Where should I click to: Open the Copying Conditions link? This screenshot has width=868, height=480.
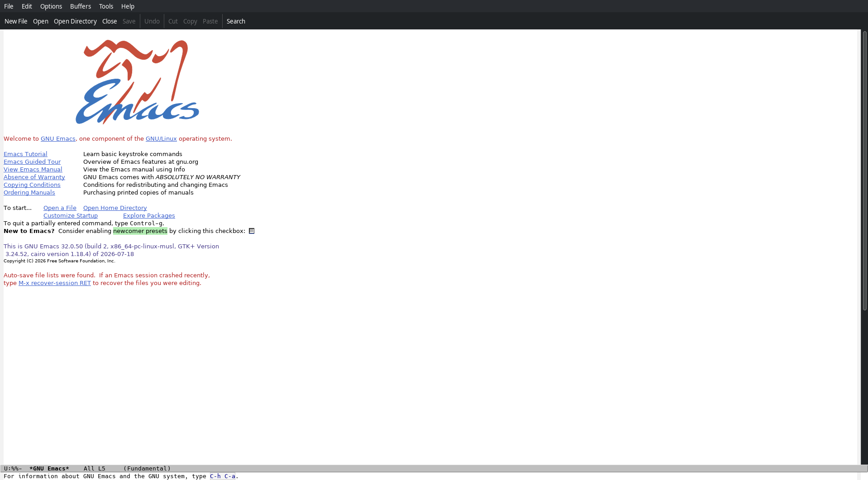pos(32,185)
